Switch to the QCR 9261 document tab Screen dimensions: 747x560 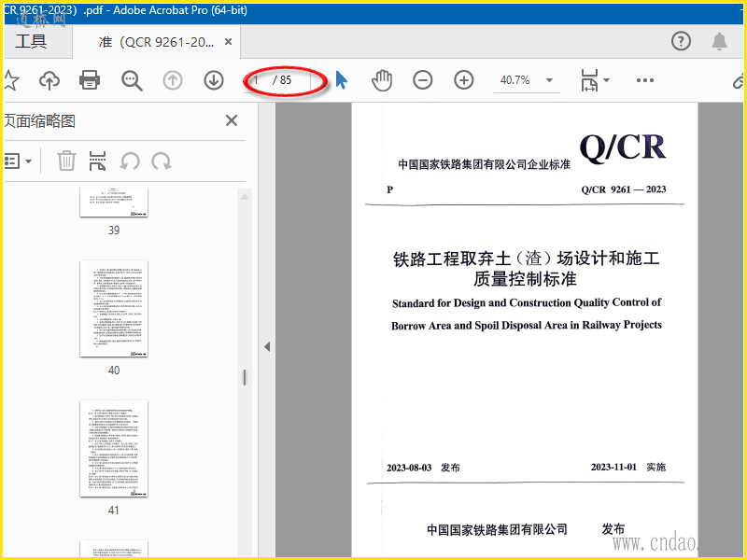pyautogui.click(x=157, y=42)
